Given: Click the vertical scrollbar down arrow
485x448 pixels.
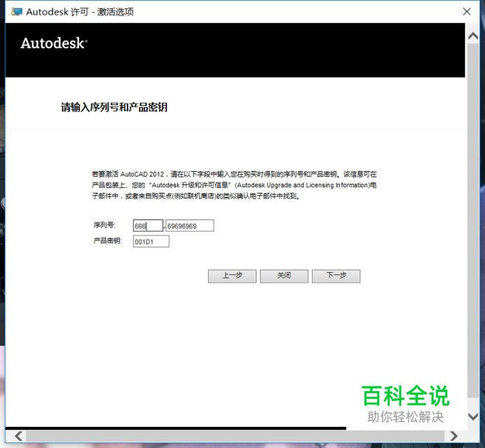Looking at the screenshot, I should pos(473,416).
